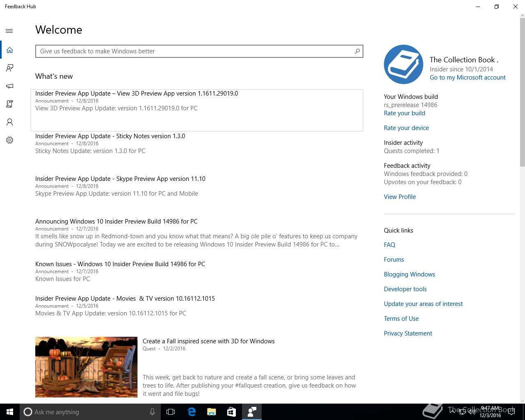This screenshot has height=420, width=525.
Task: Click Rate your device link
Action: (406, 128)
